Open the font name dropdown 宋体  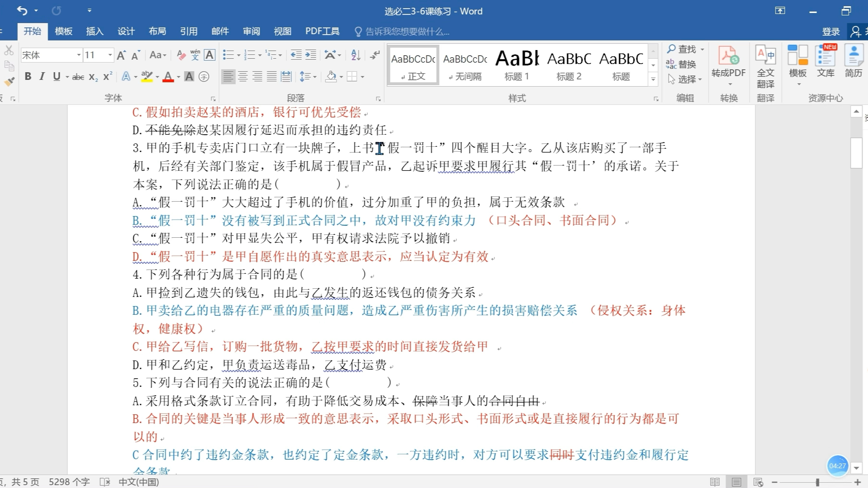coord(78,55)
